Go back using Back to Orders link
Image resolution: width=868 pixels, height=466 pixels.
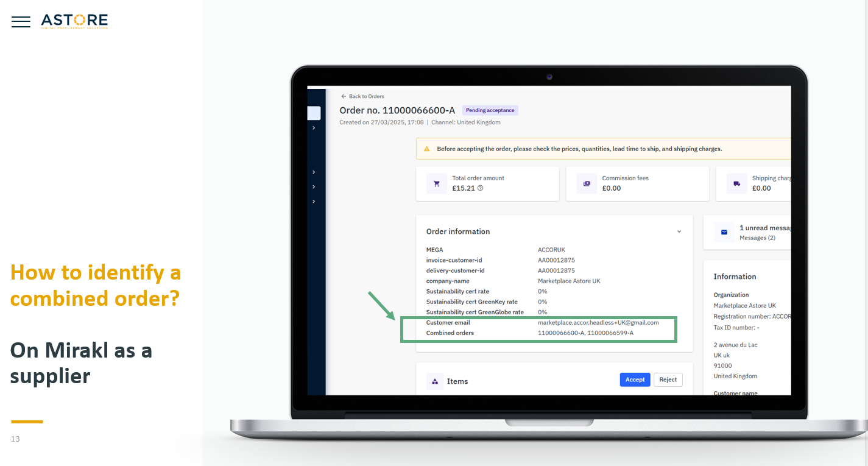point(362,96)
